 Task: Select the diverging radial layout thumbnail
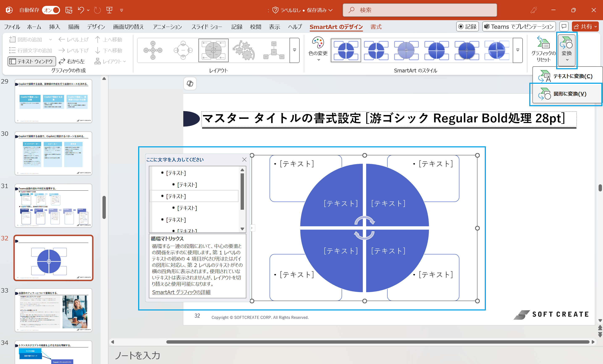pos(183,50)
